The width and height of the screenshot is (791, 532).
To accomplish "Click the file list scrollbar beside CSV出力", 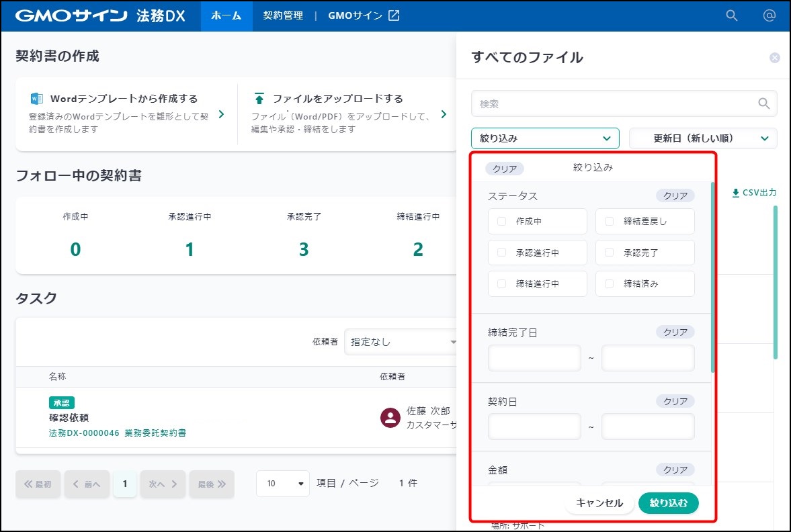I will [x=776, y=282].
